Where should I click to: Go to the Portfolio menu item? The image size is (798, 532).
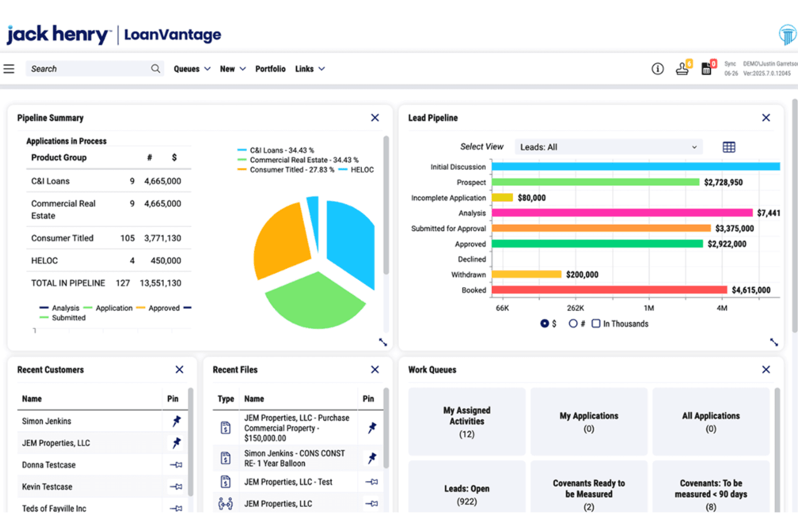(x=271, y=69)
